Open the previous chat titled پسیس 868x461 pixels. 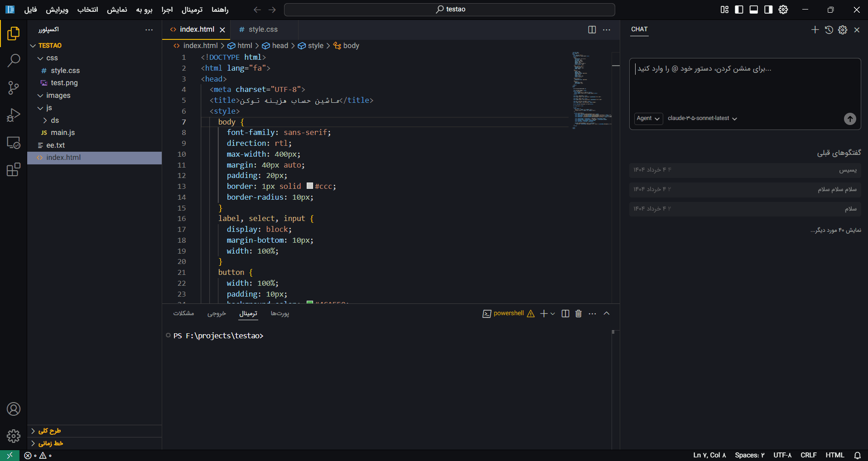click(x=745, y=170)
